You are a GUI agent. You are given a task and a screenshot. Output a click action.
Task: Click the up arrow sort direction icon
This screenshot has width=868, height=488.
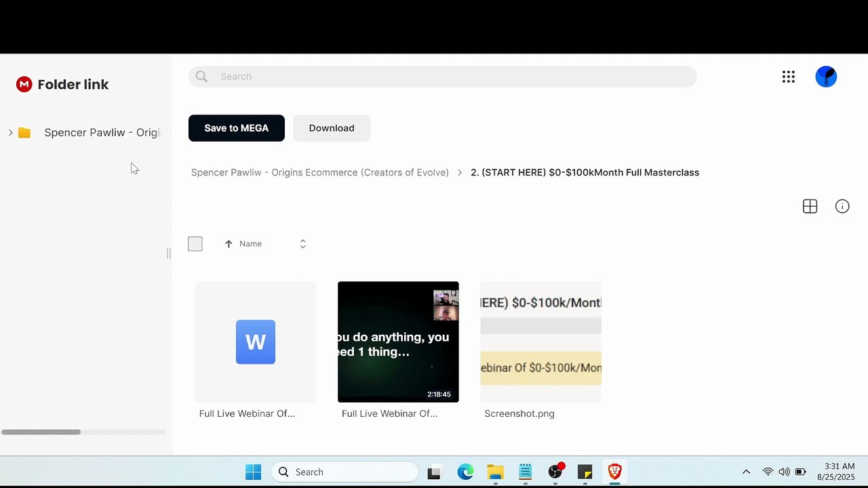229,244
